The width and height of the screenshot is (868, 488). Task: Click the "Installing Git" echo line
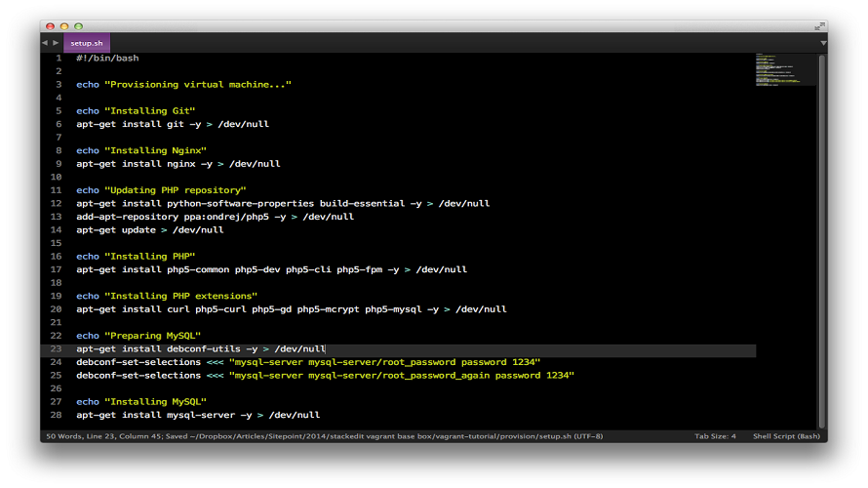point(136,111)
